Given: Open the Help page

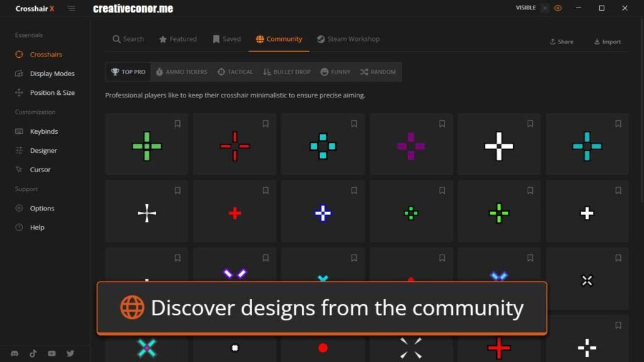Looking at the screenshot, I should pyautogui.click(x=30, y=228).
